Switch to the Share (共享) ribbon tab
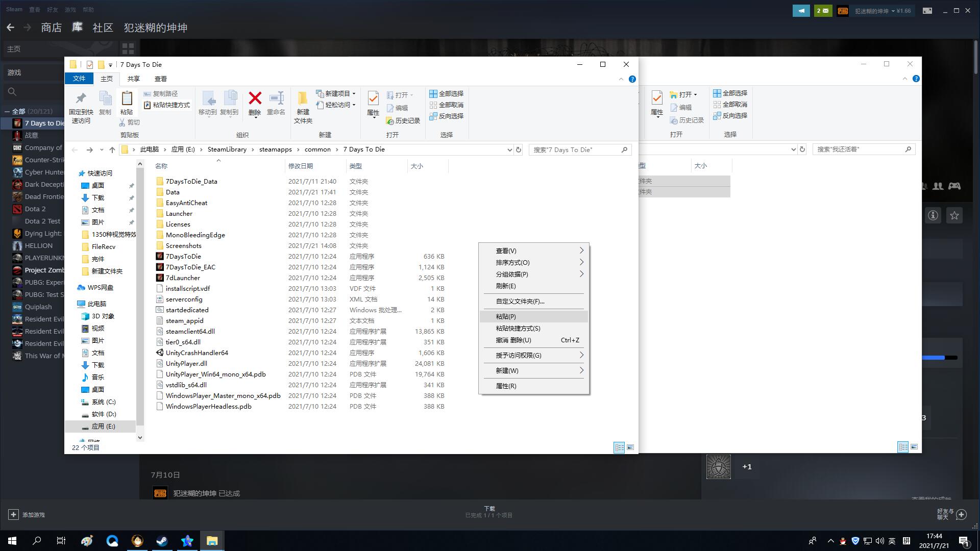Image resolution: width=980 pixels, height=551 pixels. tap(134, 79)
